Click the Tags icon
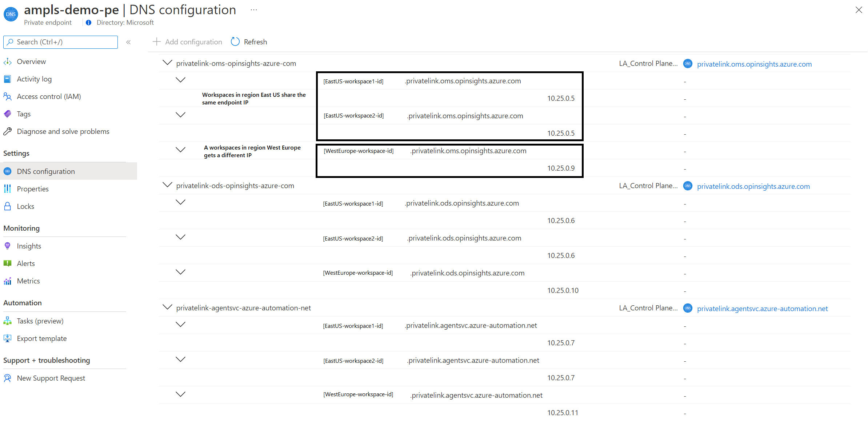The height and width of the screenshot is (421, 868). pos(7,114)
